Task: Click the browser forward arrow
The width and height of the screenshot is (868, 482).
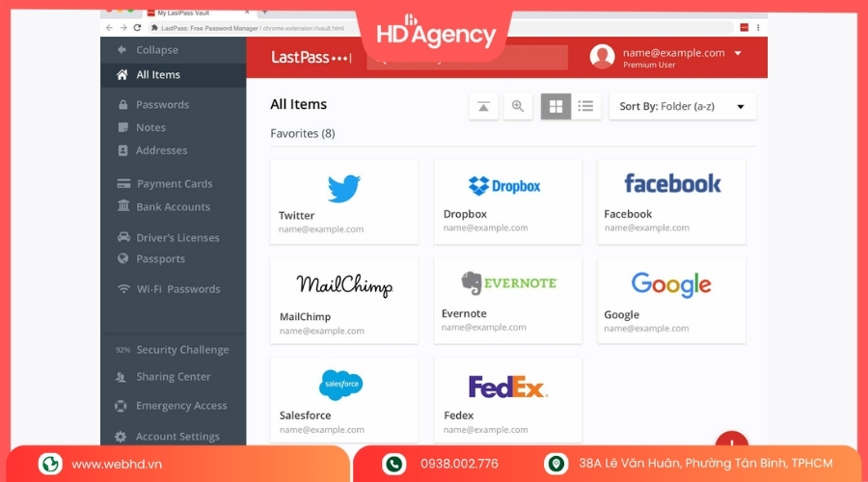Action: pyautogui.click(x=123, y=28)
